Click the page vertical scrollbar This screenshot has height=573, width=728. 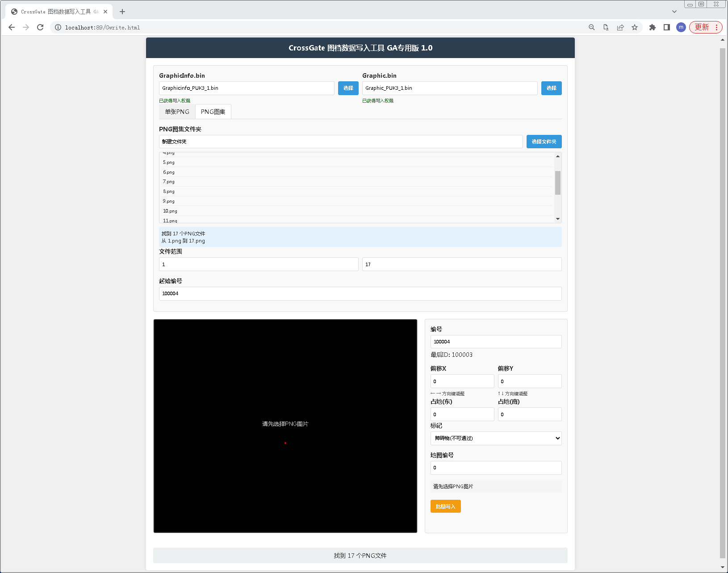pos(723,303)
